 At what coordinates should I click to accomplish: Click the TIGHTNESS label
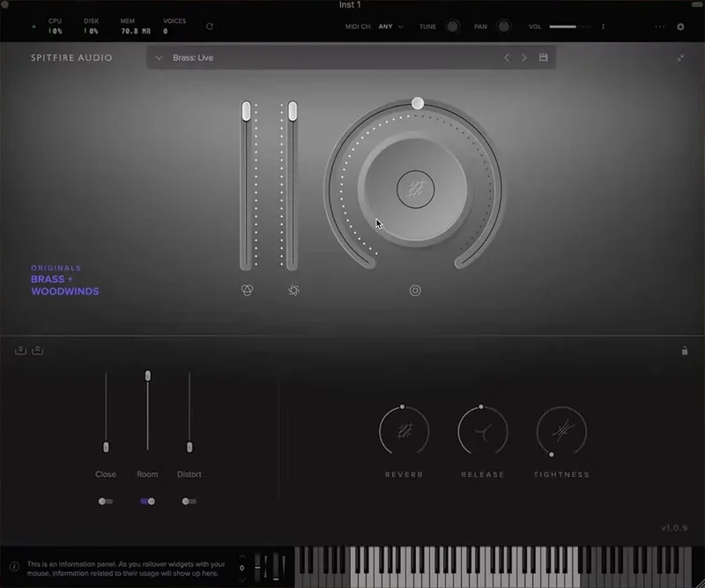(x=561, y=474)
